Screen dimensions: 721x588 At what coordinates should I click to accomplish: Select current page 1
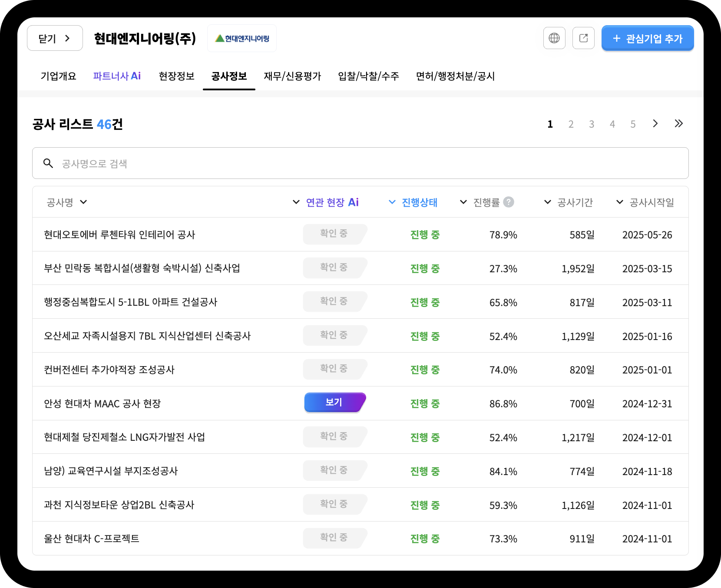[550, 124]
